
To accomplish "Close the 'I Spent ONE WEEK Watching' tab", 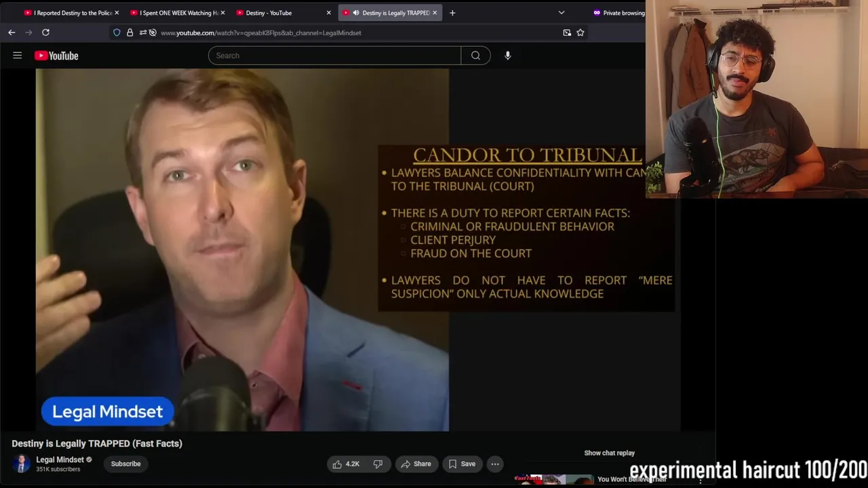I will click(222, 13).
